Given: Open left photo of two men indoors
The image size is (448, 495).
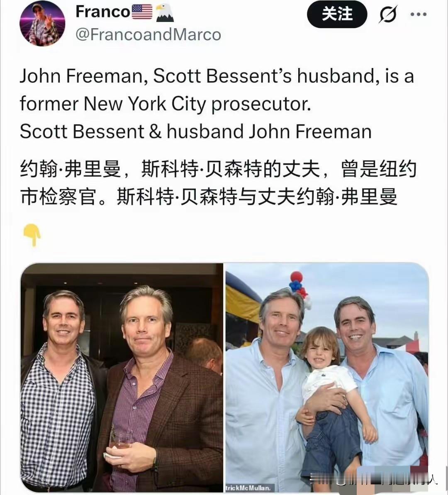Looking at the screenshot, I should (x=122, y=377).
